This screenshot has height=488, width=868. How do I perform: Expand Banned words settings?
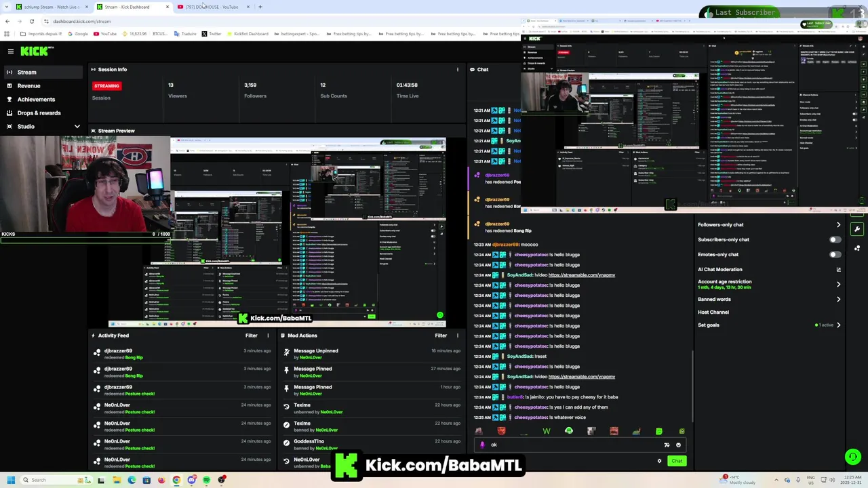(839, 299)
